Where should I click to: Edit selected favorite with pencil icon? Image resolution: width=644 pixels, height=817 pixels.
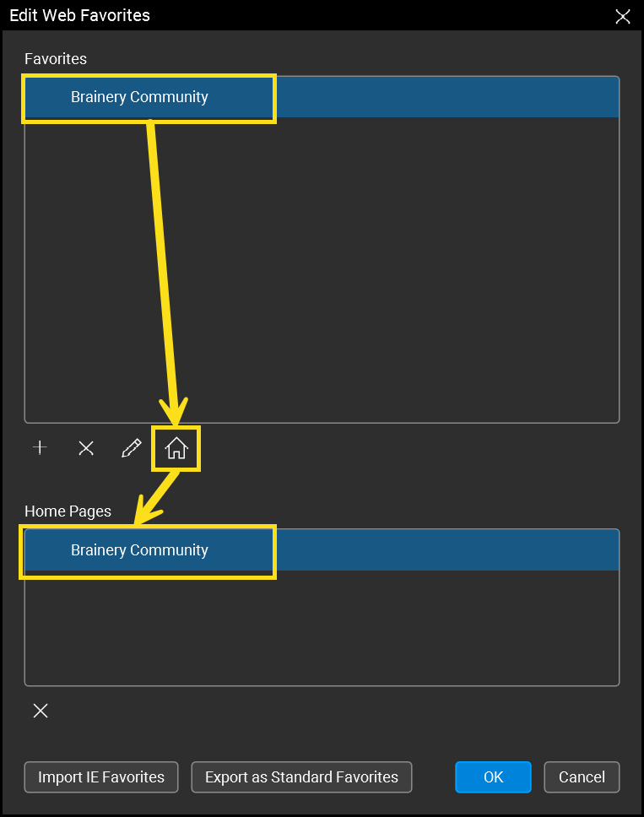coord(131,448)
